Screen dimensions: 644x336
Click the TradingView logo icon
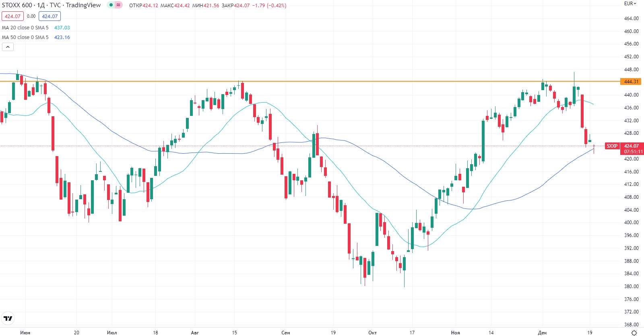click(x=8, y=318)
